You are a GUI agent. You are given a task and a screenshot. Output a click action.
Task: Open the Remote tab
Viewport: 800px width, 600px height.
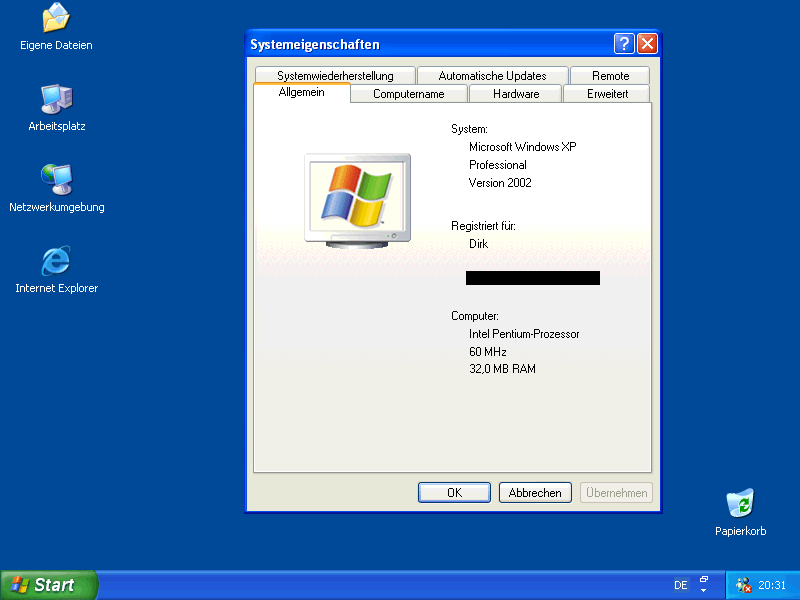coord(610,76)
